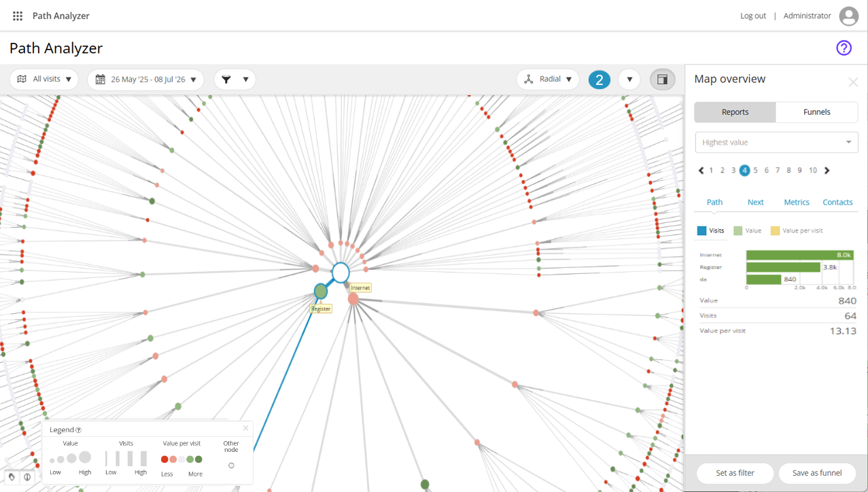This screenshot has height=492, width=868.
Task: Click the yellow Value per visit color swatch
Action: pos(775,231)
